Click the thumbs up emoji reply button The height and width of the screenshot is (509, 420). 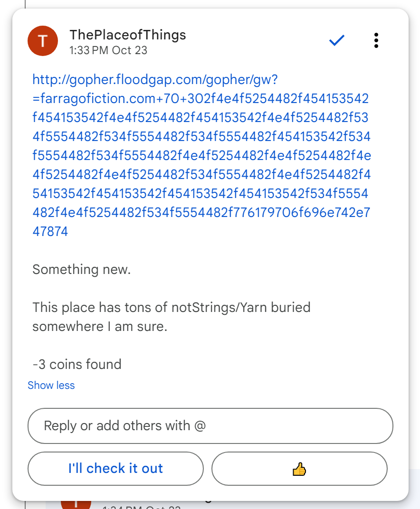tap(299, 469)
